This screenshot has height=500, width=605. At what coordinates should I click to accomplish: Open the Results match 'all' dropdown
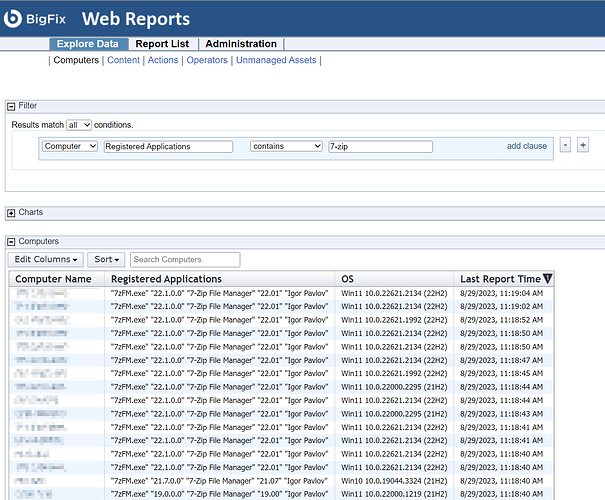(79, 125)
